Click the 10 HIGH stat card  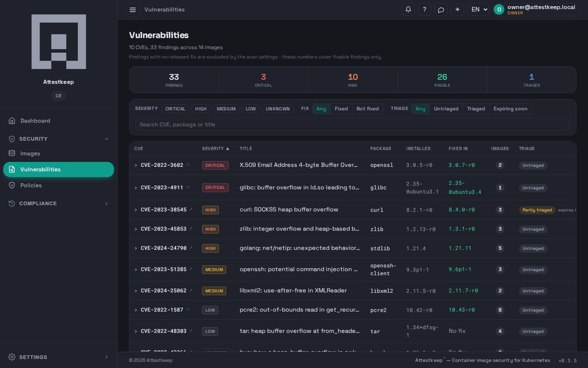point(353,80)
